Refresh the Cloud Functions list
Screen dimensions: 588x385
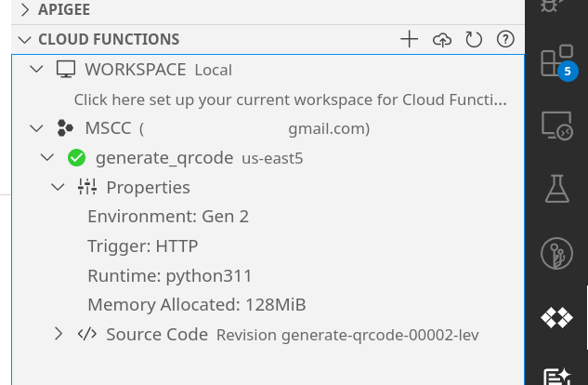tap(474, 39)
